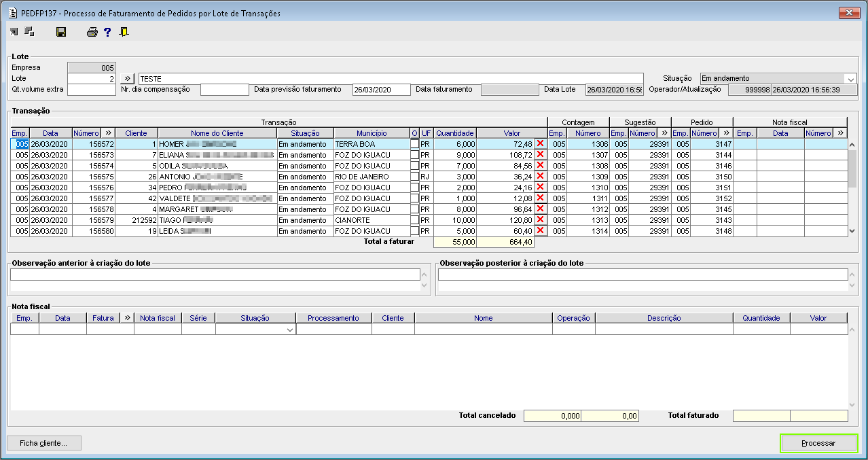The height and width of the screenshot is (460, 868).
Task: Click the Transação grid vertical scrollbar thumb
Action: [x=852, y=167]
